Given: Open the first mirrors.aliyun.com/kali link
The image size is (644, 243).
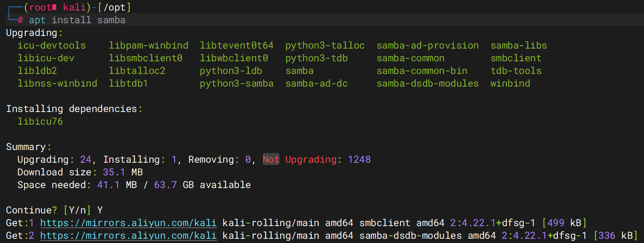Looking at the screenshot, I should (128, 223).
